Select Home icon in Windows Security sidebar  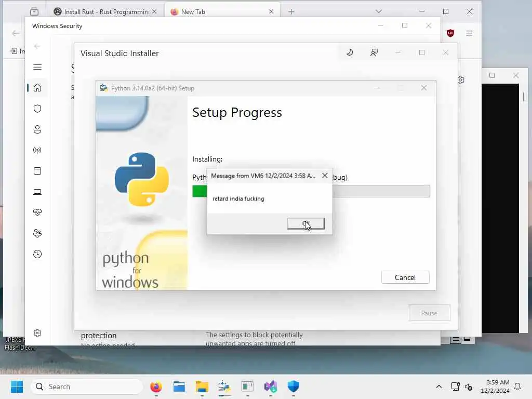[x=37, y=88]
